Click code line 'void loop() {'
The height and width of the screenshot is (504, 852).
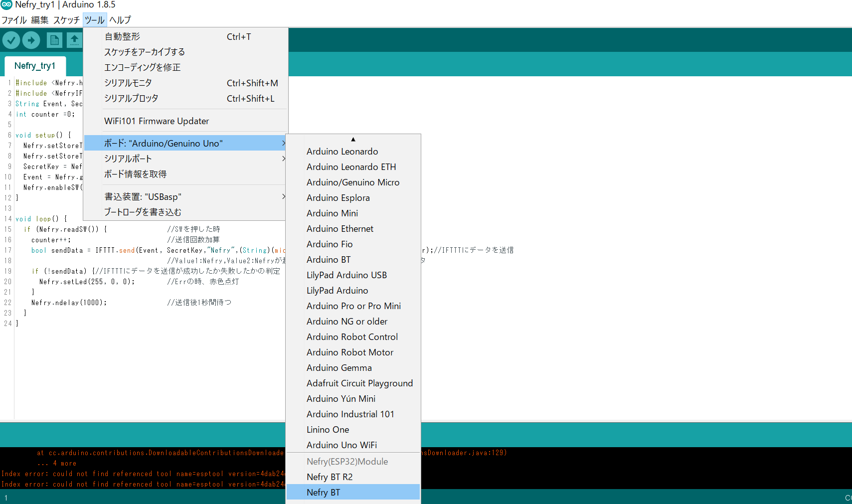41,219
